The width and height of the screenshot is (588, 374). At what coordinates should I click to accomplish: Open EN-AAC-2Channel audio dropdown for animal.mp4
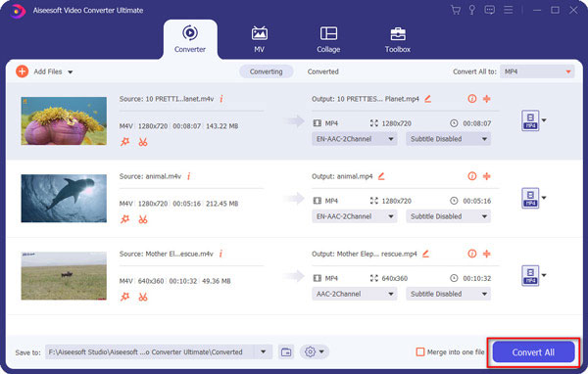354,216
